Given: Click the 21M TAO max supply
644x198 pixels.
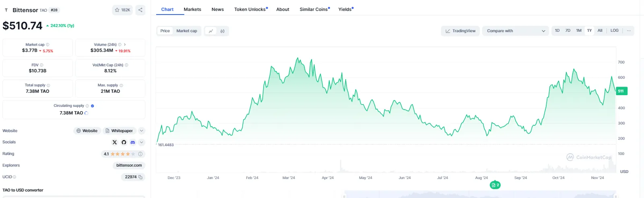Looking at the screenshot, I should coord(110,91).
